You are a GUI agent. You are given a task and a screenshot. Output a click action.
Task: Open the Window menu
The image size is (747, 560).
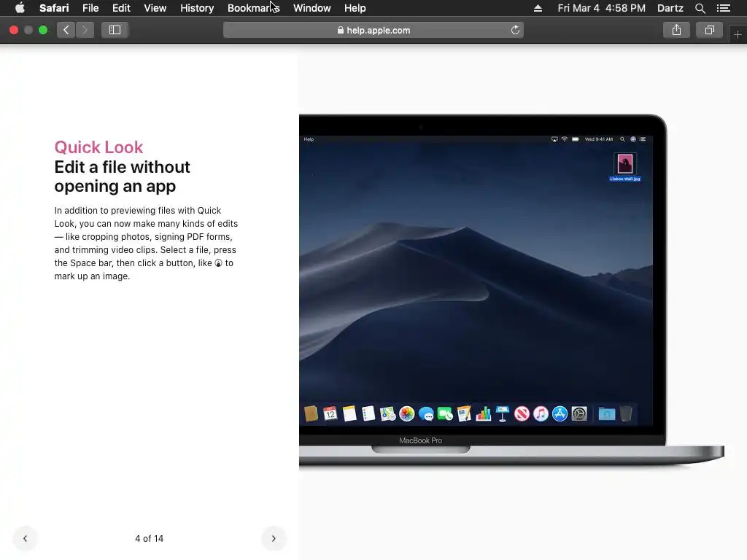tap(311, 8)
